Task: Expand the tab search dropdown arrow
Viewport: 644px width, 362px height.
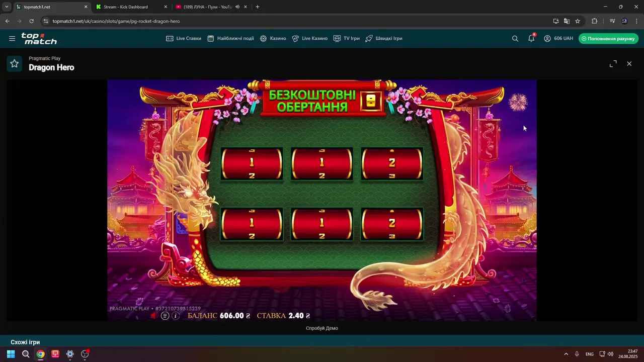Action: coord(7,7)
